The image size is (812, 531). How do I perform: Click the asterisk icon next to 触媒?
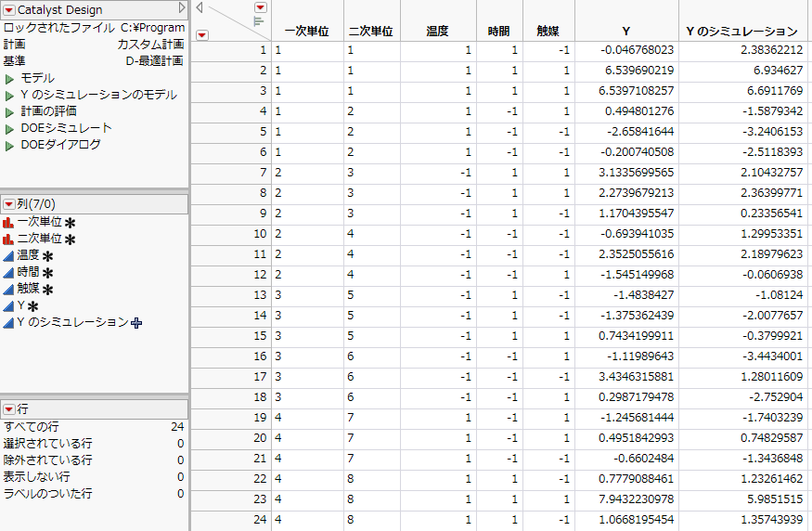pyautogui.click(x=48, y=290)
